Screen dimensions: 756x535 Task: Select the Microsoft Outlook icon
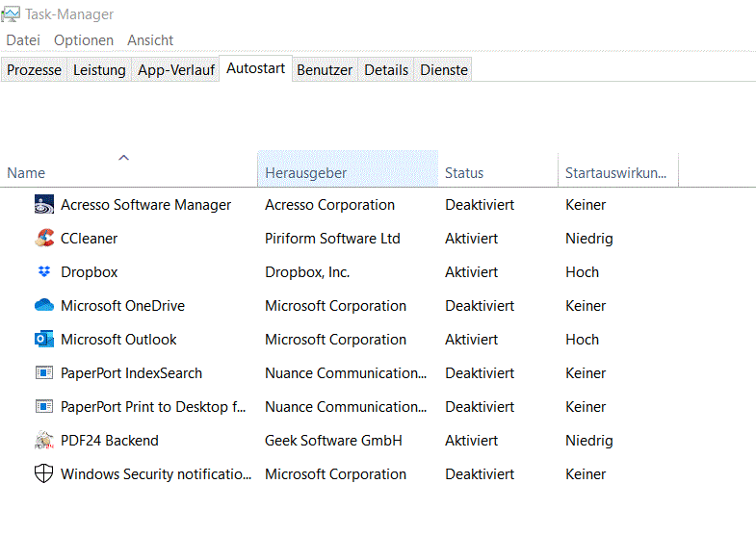pyautogui.click(x=44, y=340)
